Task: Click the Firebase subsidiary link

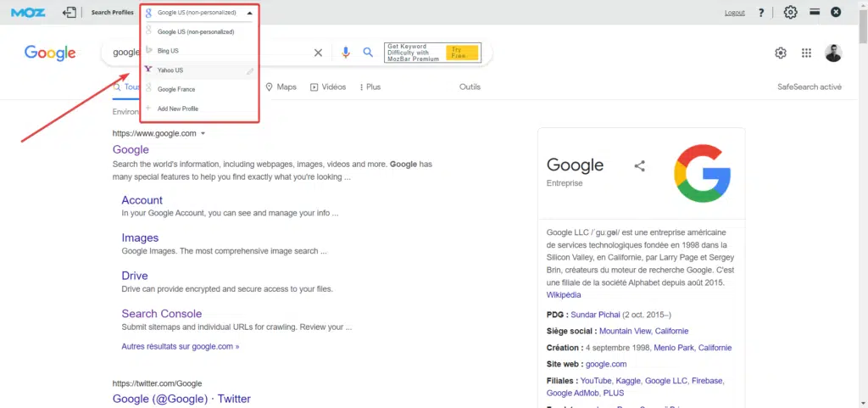Action: coord(708,381)
